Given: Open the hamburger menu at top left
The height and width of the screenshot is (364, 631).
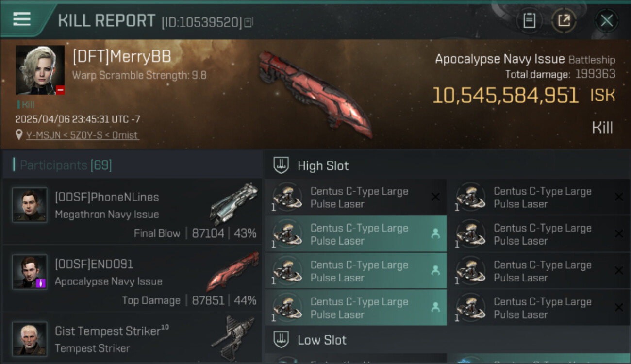Looking at the screenshot, I should 22,19.
